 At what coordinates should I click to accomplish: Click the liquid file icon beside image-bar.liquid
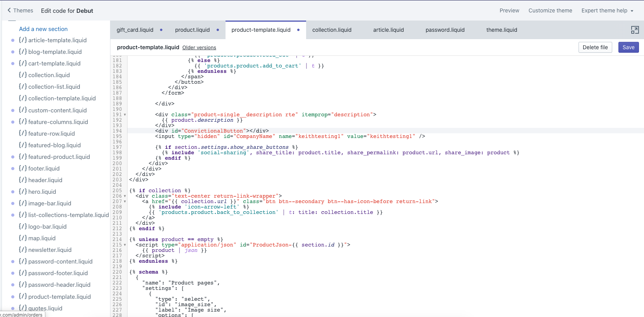23,203
